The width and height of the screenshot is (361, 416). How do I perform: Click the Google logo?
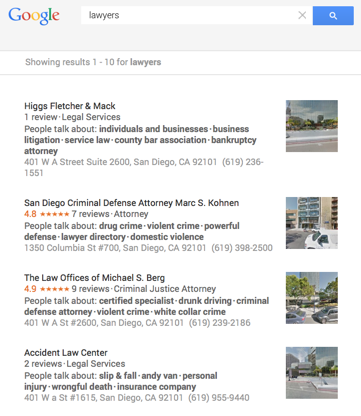[34, 16]
